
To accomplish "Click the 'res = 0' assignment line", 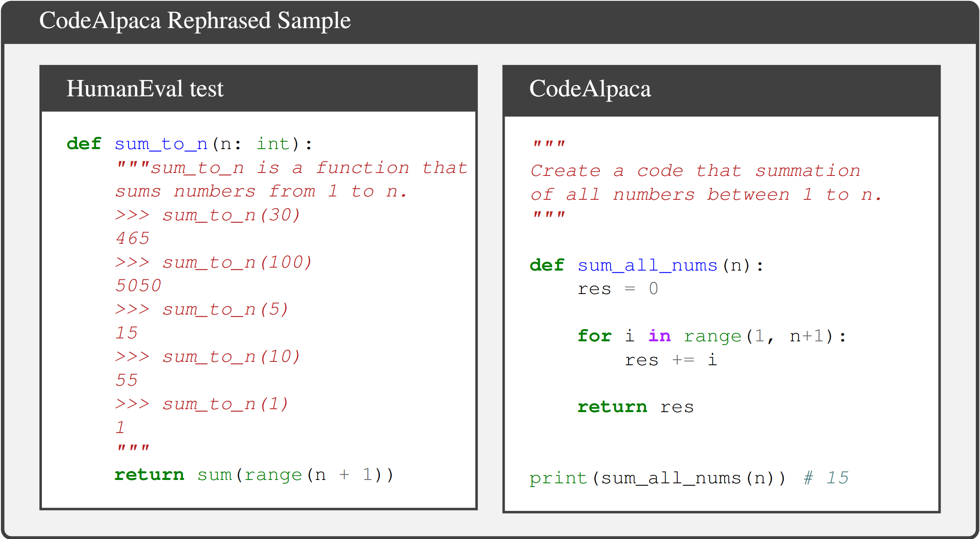I will tap(617, 289).
